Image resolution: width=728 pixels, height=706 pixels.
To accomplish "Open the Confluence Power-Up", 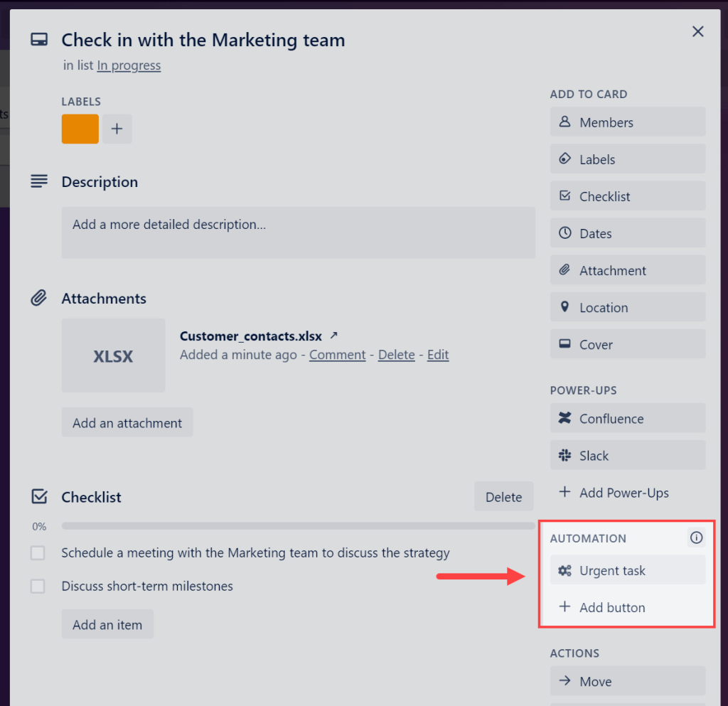I will (628, 418).
